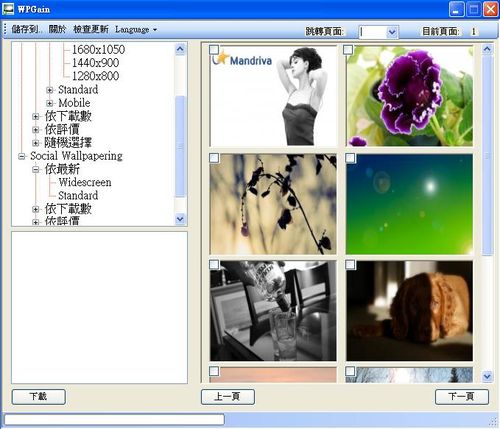Open the dark branch silhouette thumbnail
Screen dimensions: 500x429
tap(273, 204)
